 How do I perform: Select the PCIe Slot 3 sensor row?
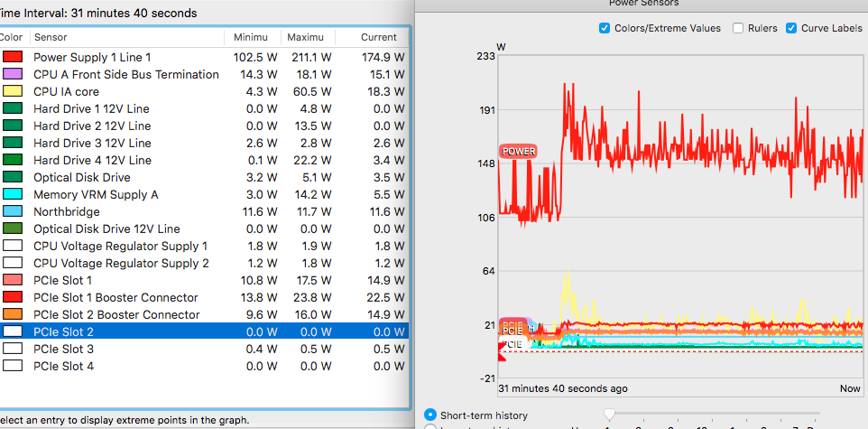(x=204, y=349)
